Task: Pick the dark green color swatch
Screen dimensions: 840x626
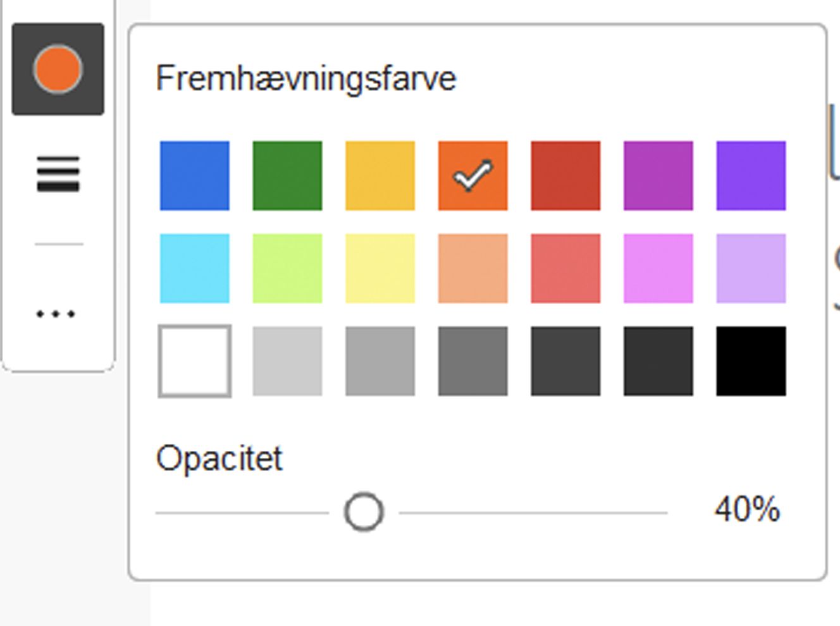Action: 287,176
